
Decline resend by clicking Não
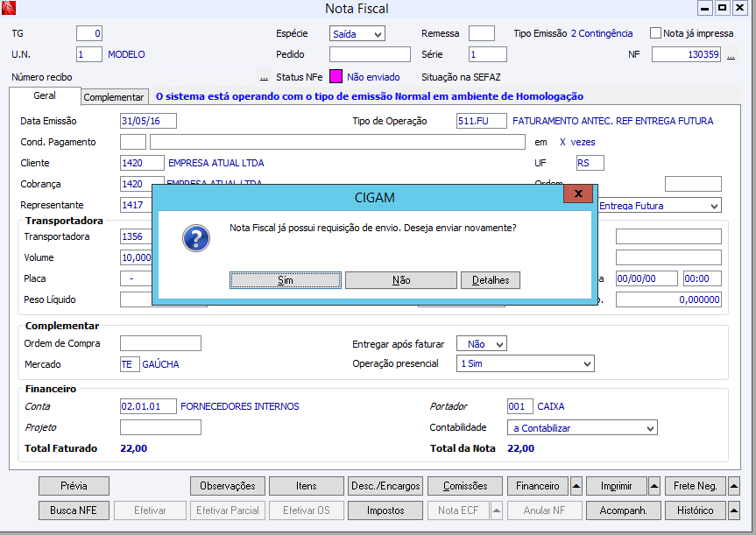point(401,280)
